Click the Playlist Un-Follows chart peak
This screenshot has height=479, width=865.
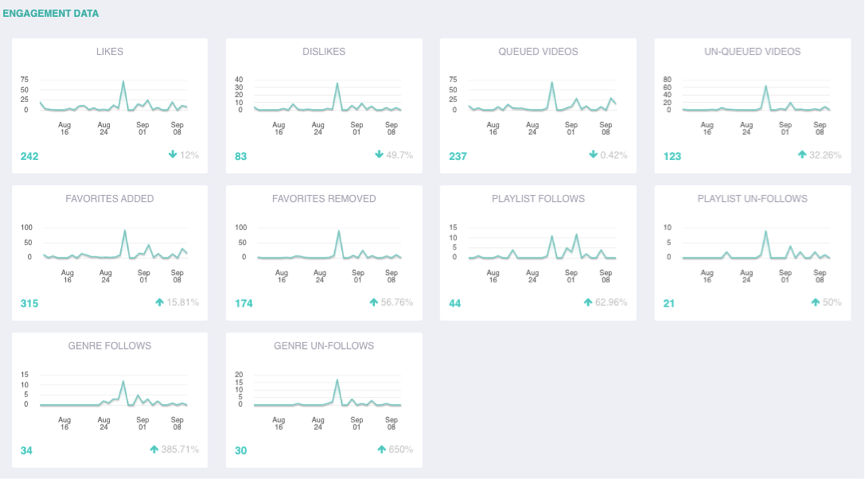(x=766, y=232)
